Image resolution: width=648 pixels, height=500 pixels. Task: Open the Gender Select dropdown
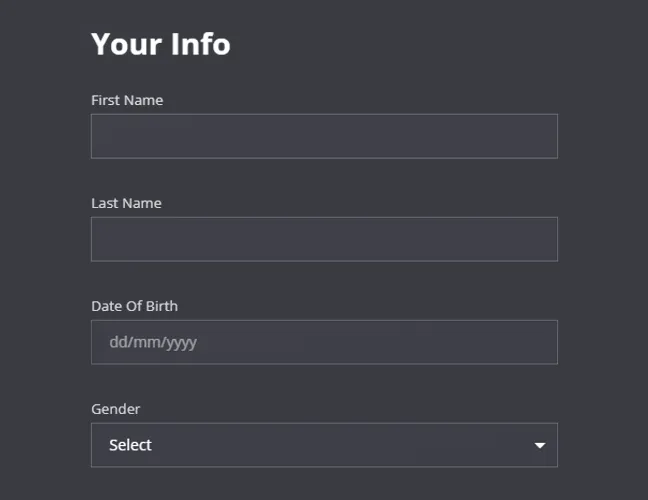(324, 445)
